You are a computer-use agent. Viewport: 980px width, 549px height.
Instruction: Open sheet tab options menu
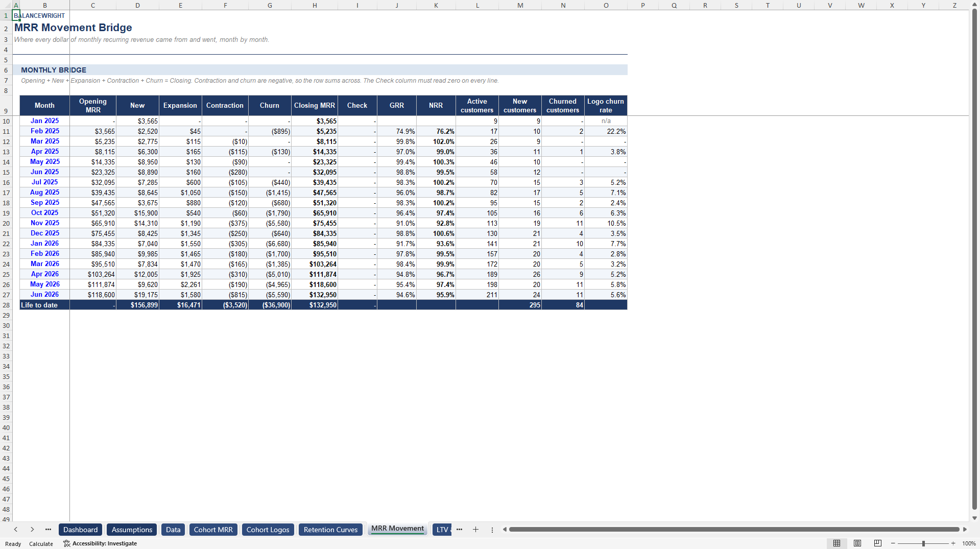click(492, 530)
